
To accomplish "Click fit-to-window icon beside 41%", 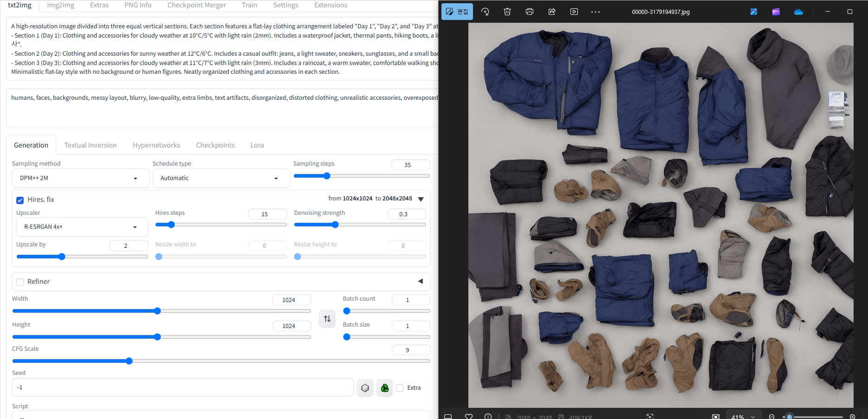I will click(716, 416).
